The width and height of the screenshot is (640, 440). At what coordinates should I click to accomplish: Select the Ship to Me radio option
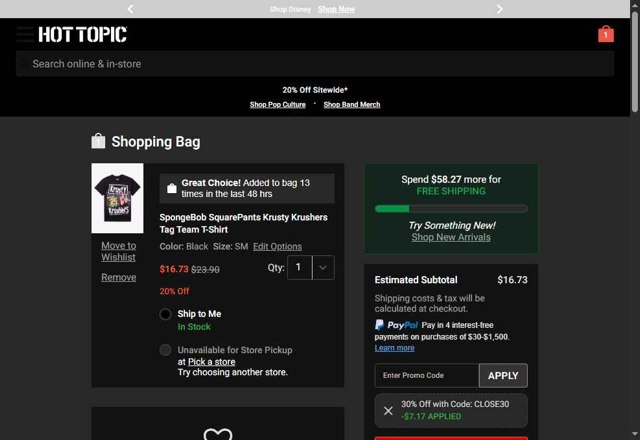click(165, 314)
